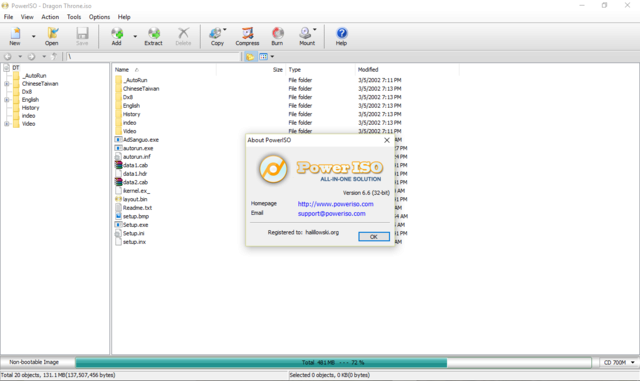The width and height of the screenshot is (640, 381).
Task: Click the Extract toolbar icon
Action: point(153,36)
